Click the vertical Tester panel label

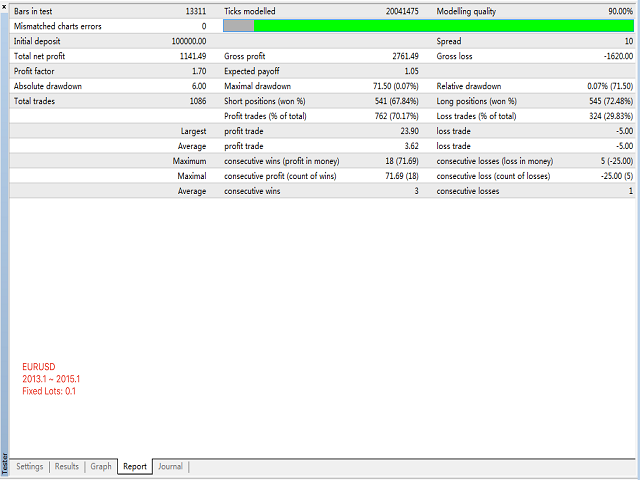coord(4,461)
